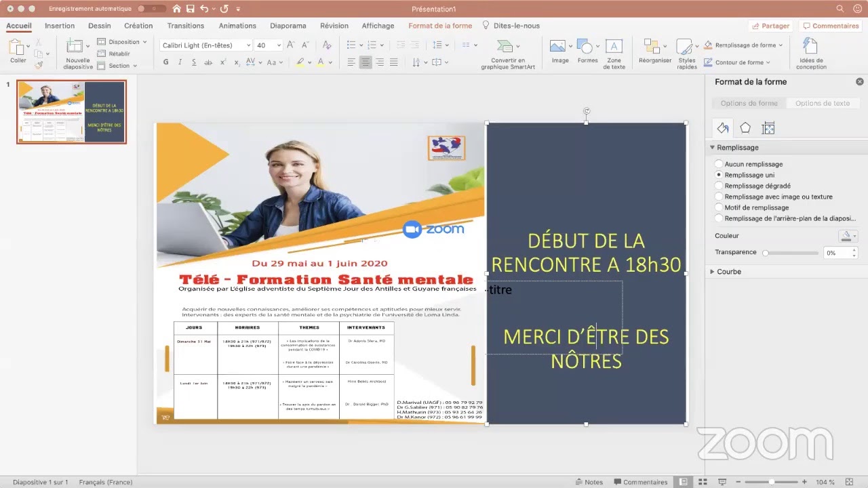Open the Transitions tab
This screenshot has width=868, height=488.
tap(185, 26)
